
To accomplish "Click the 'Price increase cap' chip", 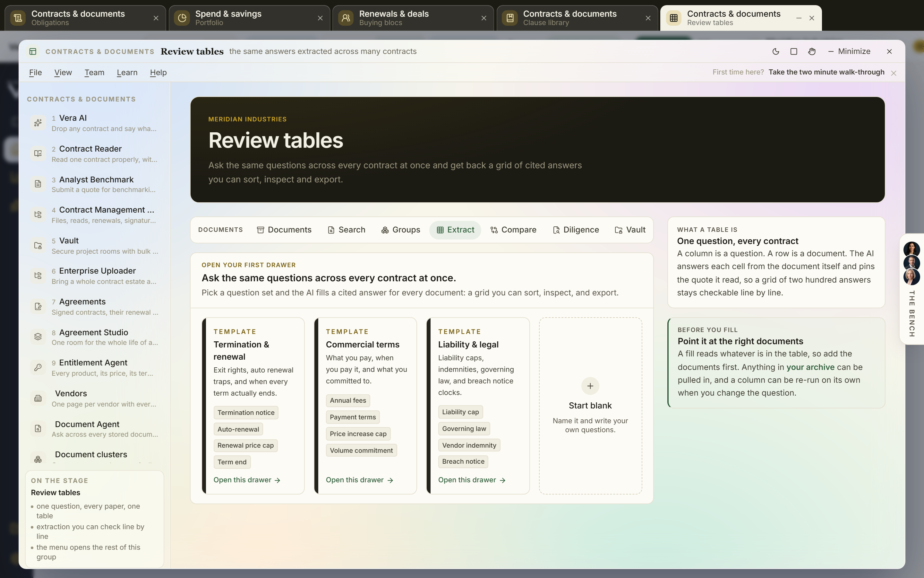I will (x=358, y=434).
